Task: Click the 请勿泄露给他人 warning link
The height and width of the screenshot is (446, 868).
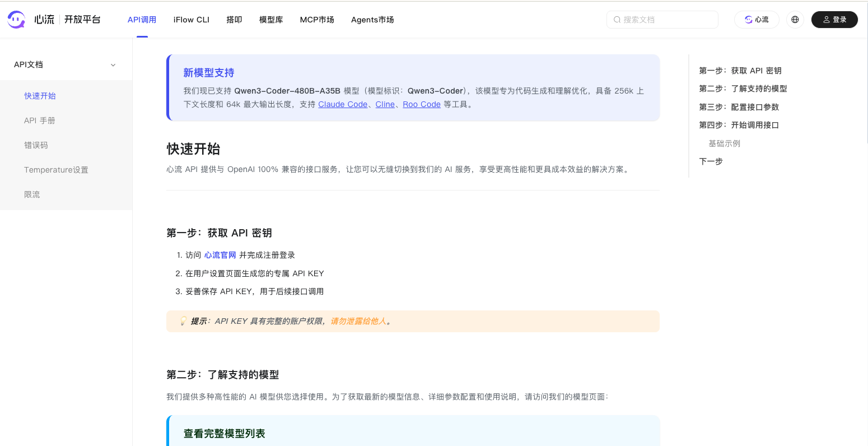Action: (x=358, y=321)
